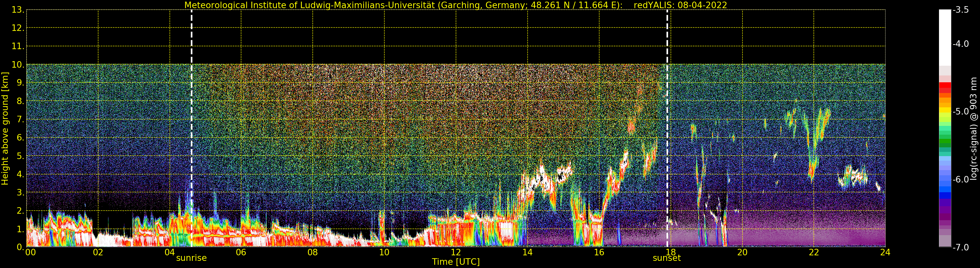Click the time-axis tick label 14
The height and width of the screenshot is (268, 980).
point(527,252)
